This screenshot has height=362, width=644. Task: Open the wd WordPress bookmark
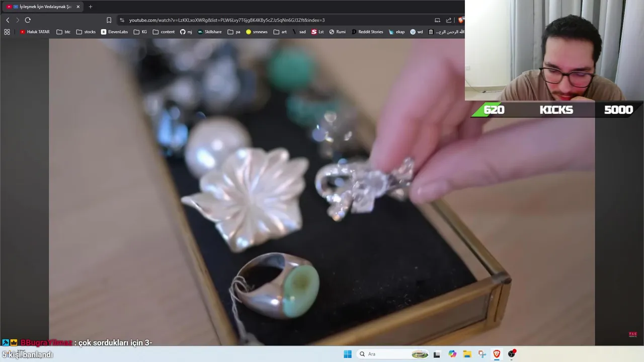[x=417, y=32]
